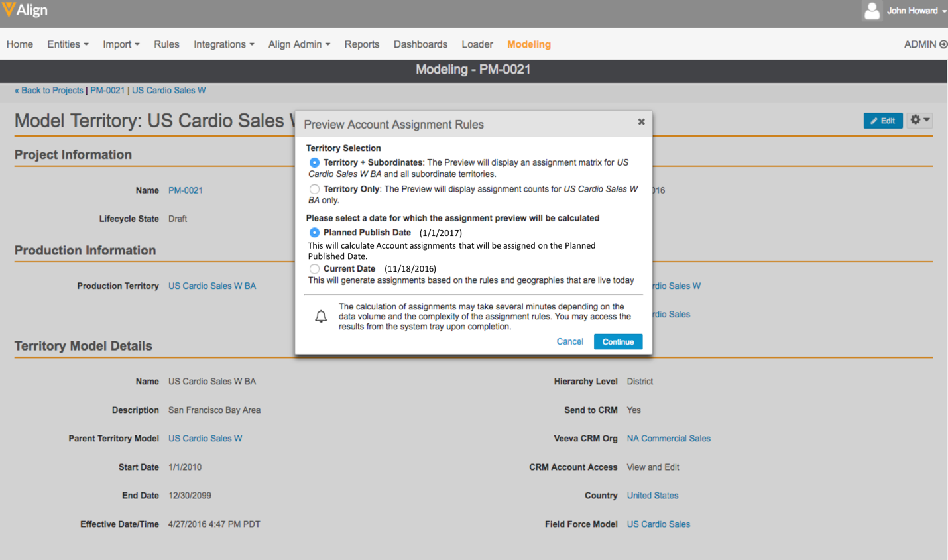Close the Preview Account Assignment Rules dialog
Screen dimensions: 948x560
pyautogui.click(x=641, y=122)
